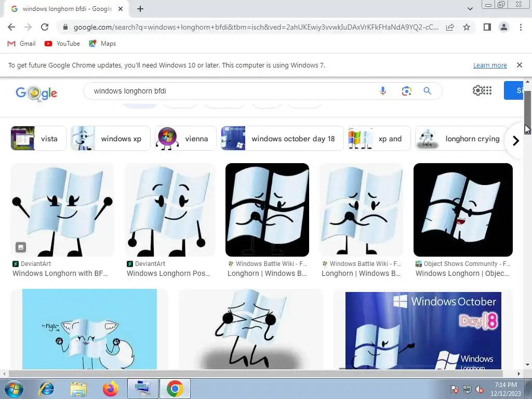Open Google quick settings gear

tap(478, 90)
